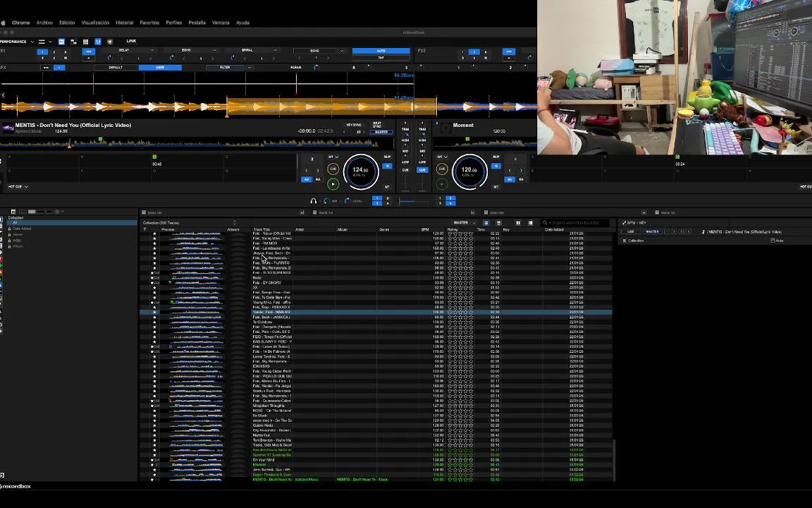This screenshot has width=812, height=508.
Task: Beat jump backward arrow on MENTIS deck
Action: pos(307,170)
